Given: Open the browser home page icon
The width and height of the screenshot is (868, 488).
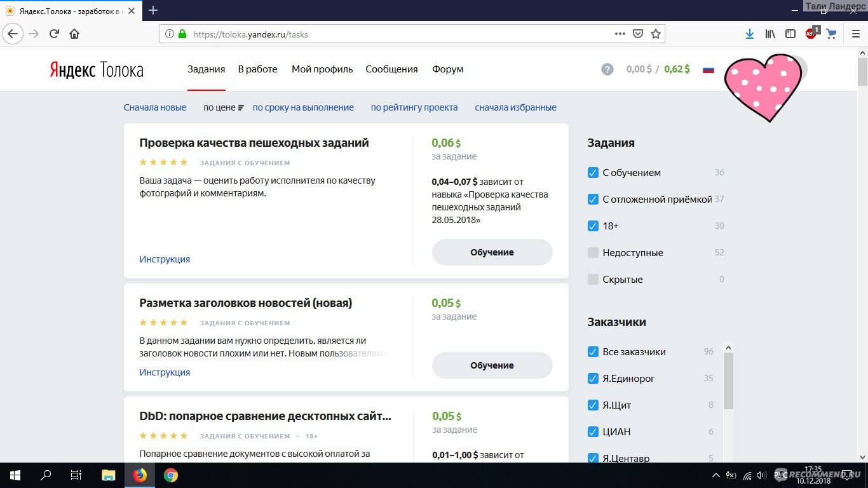Looking at the screenshot, I should (x=74, y=34).
